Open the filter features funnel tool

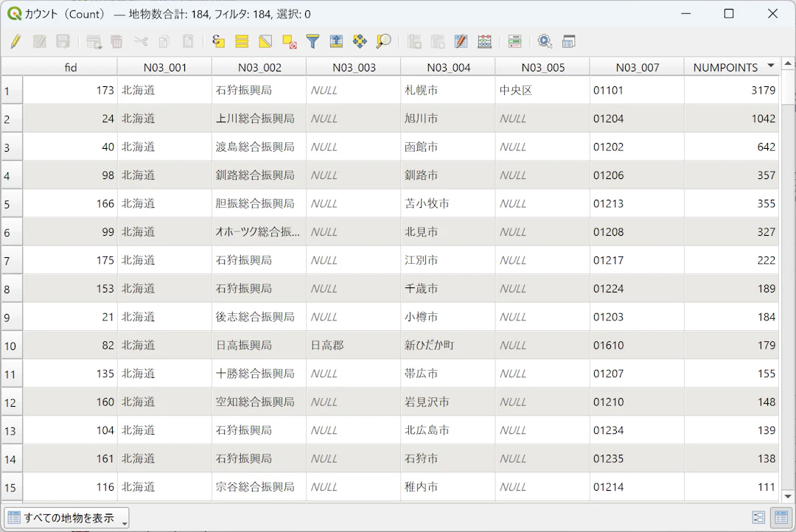(x=313, y=42)
